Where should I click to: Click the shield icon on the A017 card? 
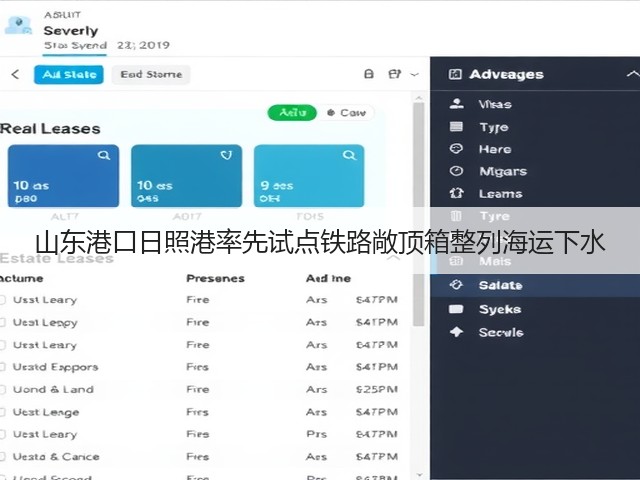(227, 155)
